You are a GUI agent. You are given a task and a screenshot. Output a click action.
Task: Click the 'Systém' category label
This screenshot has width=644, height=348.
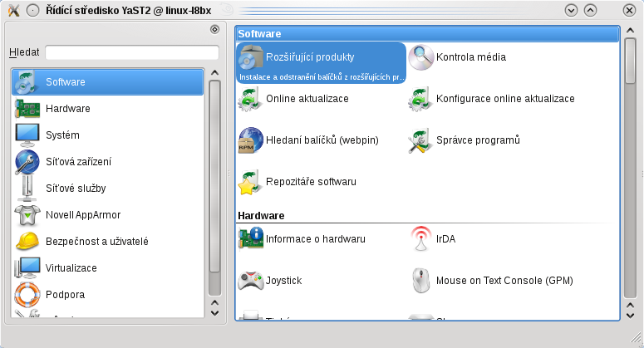pyautogui.click(x=62, y=135)
